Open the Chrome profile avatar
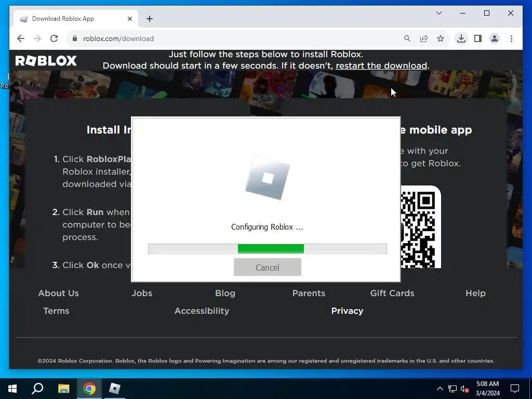The image size is (532, 399). click(495, 38)
